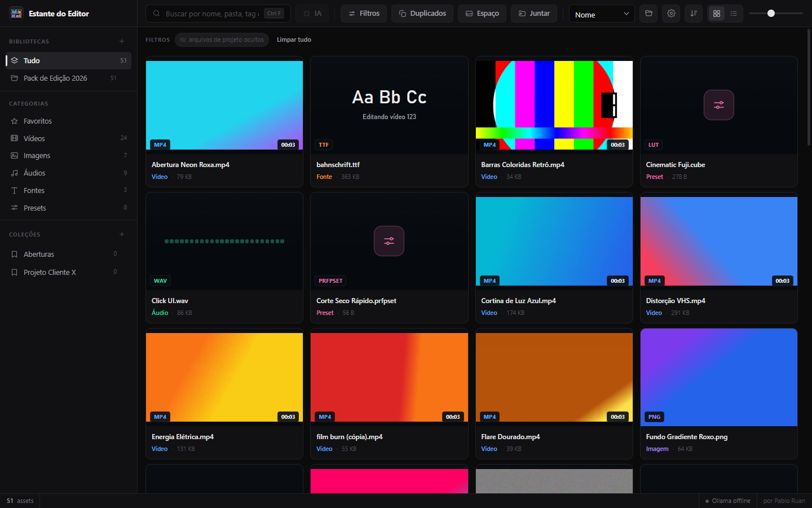Select the Tudo library
Image resolution: width=812 pixels, height=508 pixels.
[69, 60]
